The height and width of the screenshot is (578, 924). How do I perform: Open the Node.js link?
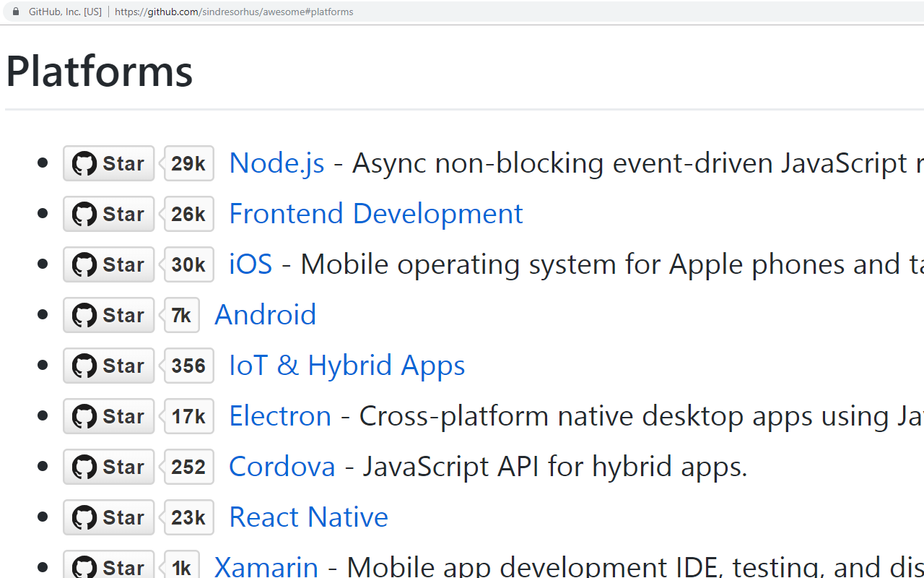276,163
